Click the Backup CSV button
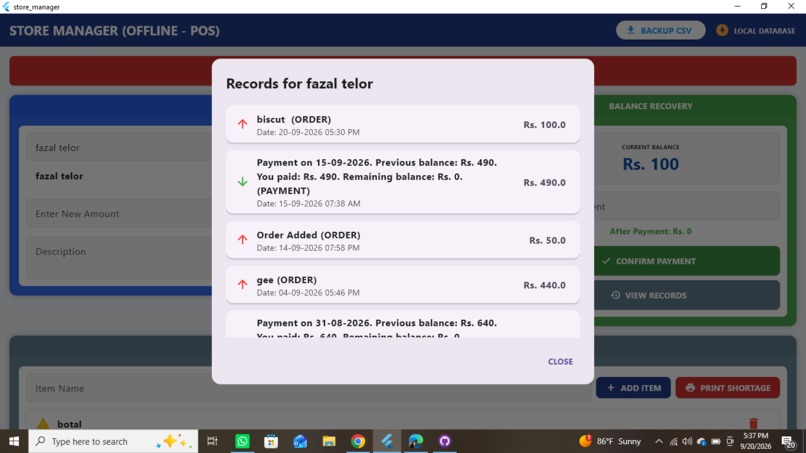The height and width of the screenshot is (453, 806). 660,30
